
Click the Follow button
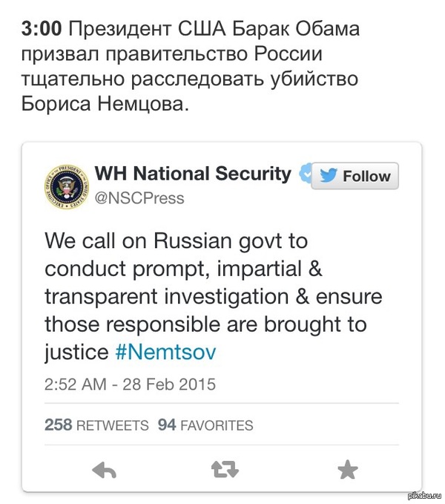tap(355, 175)
